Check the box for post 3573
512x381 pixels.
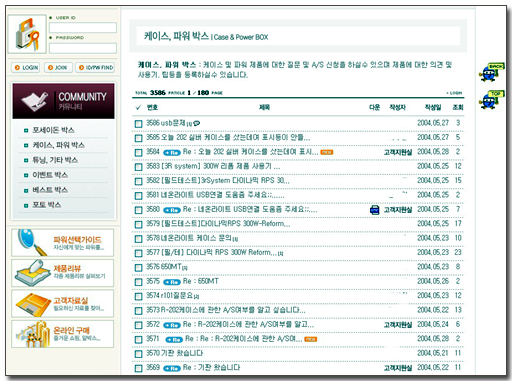pos(138,311)
